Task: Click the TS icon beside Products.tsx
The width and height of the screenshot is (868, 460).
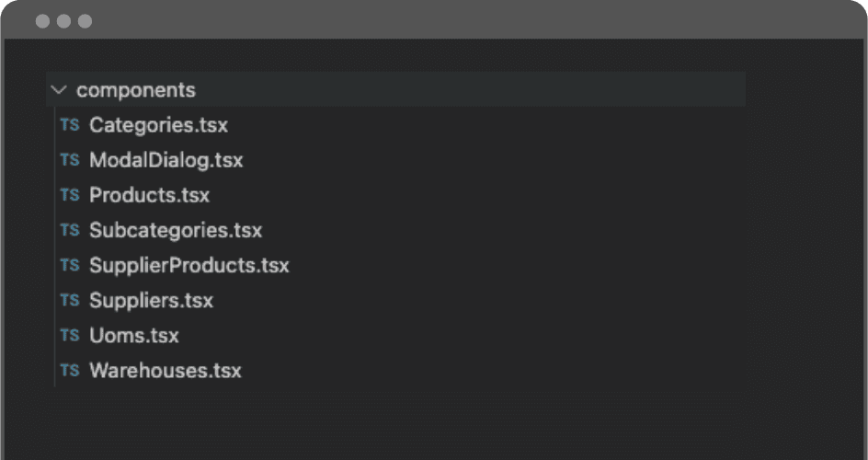Action: point(70,195)
